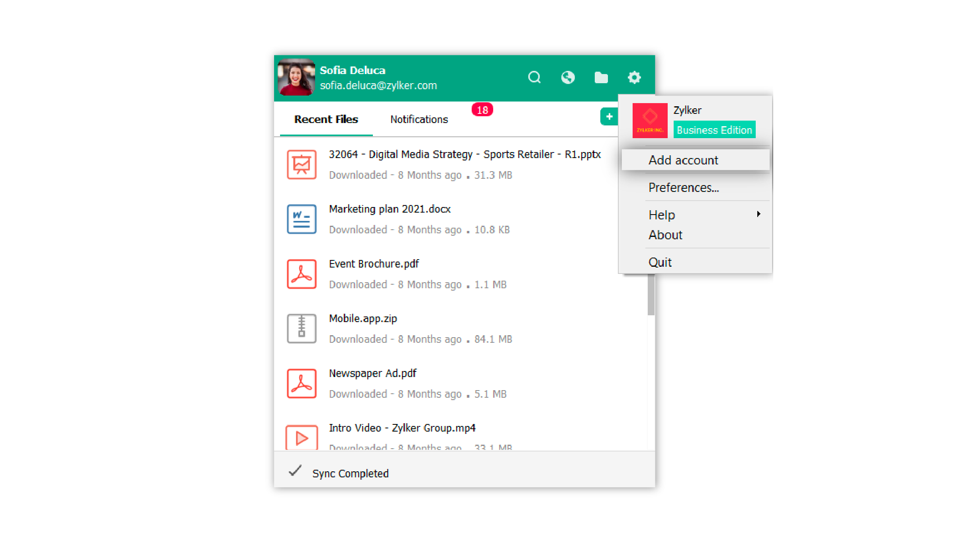The height and width of the screenshot is (547, 980).
Task: Click the Word document icon for Marketing plan
Action: pos(302,219)
